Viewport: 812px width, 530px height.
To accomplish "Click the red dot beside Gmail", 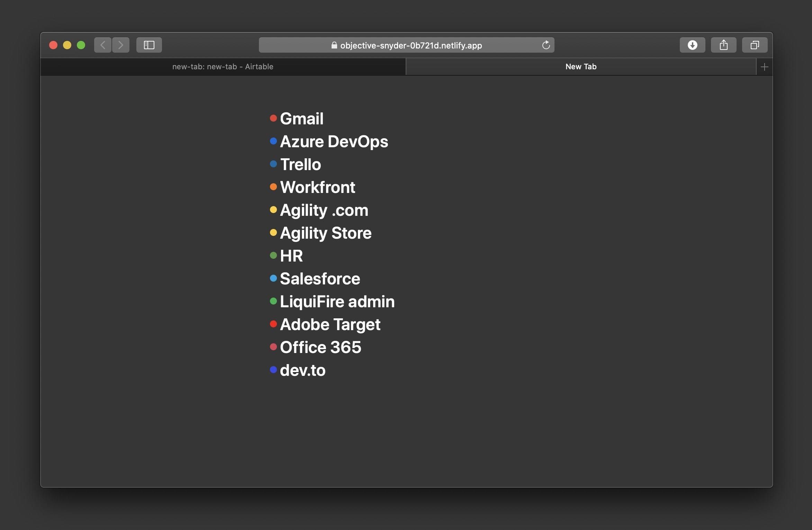I will 273,118.
